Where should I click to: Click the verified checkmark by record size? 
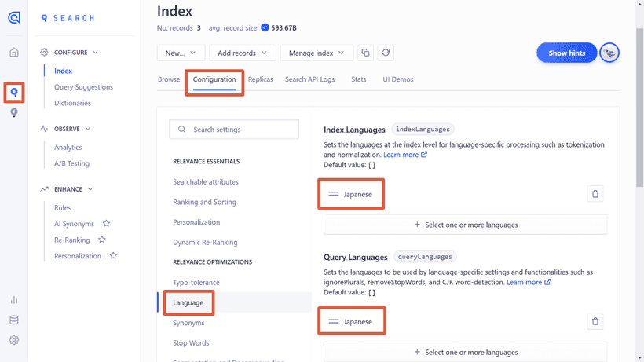click(265, 27)
